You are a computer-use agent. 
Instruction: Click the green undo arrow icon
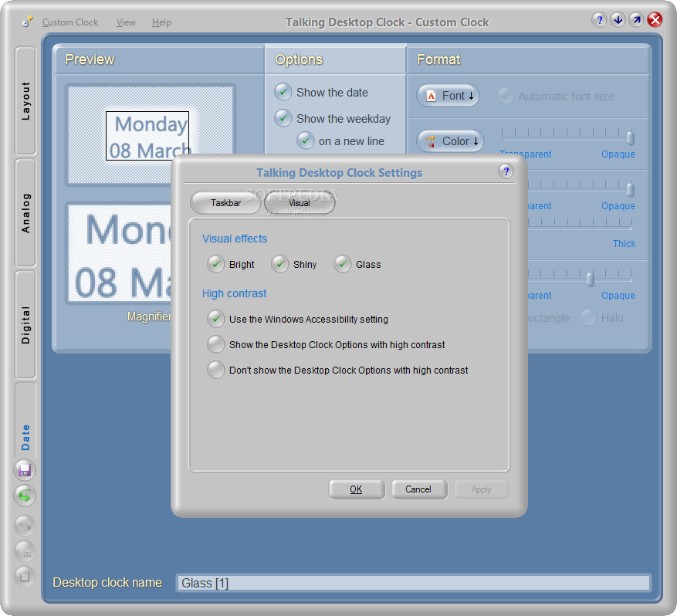pos(25,496)
